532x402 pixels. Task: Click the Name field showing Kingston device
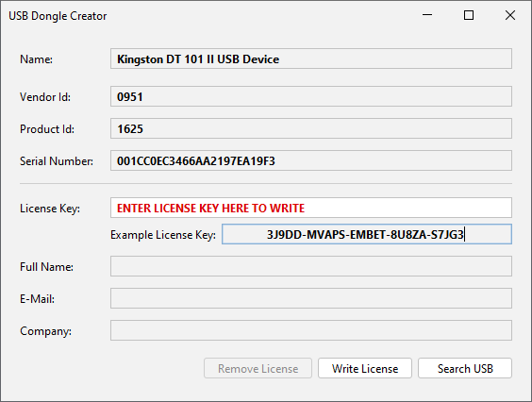click(311, 59)
